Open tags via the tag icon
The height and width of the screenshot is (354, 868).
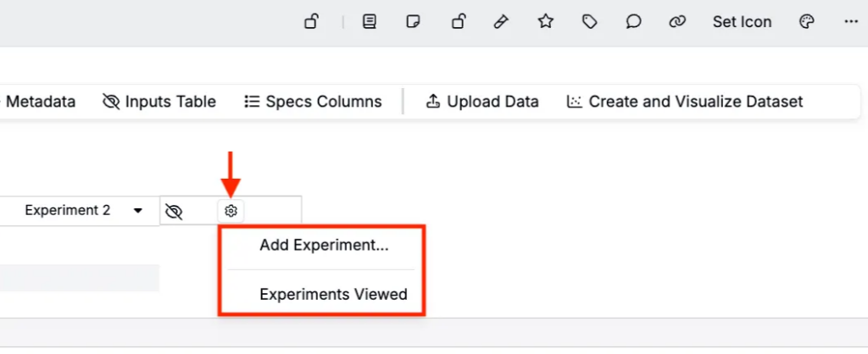[589, 22]
